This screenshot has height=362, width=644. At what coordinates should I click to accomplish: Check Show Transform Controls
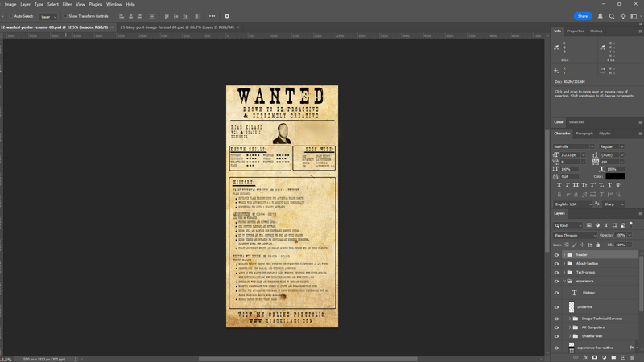click(66, 16)
